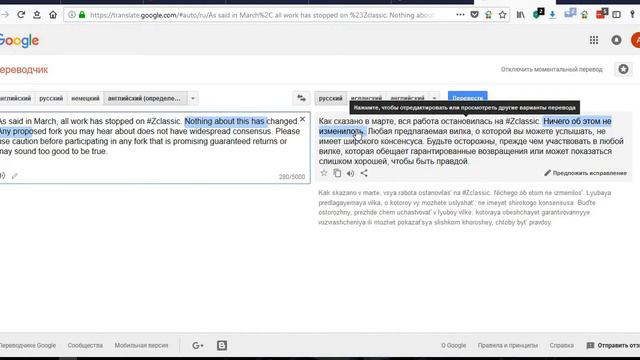Bookmark this page with the star icon
The image size is (640, 360).
[502, 15]
